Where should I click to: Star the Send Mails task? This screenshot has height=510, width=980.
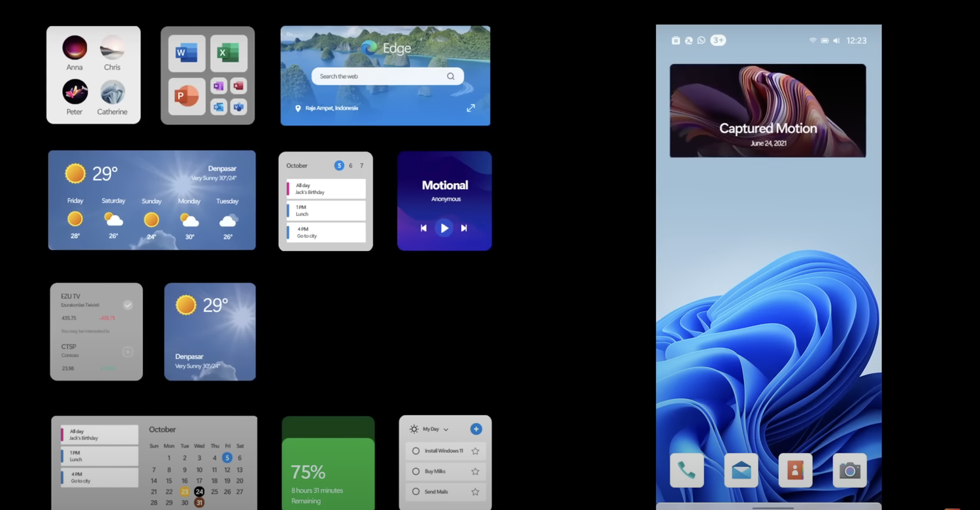tap(475, 492)
